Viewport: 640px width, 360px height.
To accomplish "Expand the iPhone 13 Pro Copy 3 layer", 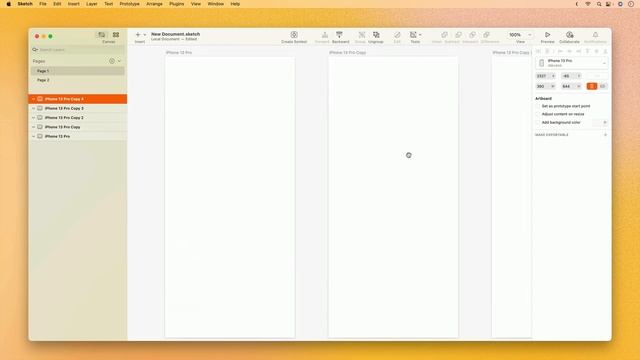I will click(x=33, y=109).
